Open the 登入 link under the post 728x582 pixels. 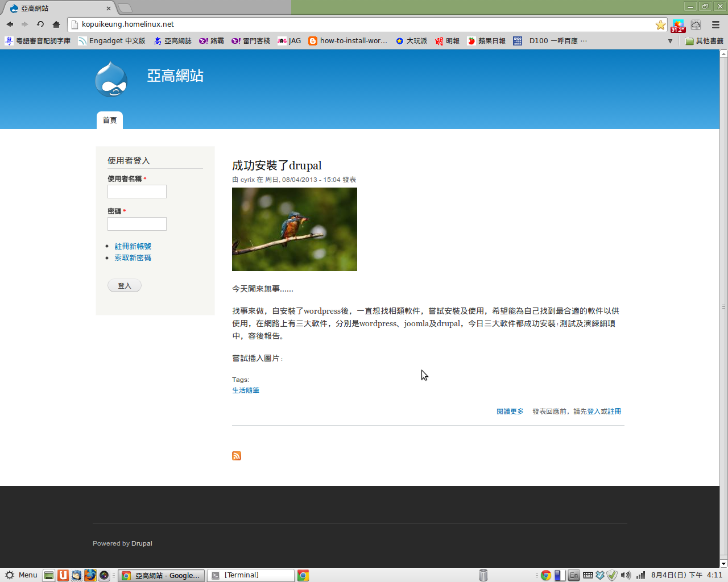(594, 411)
